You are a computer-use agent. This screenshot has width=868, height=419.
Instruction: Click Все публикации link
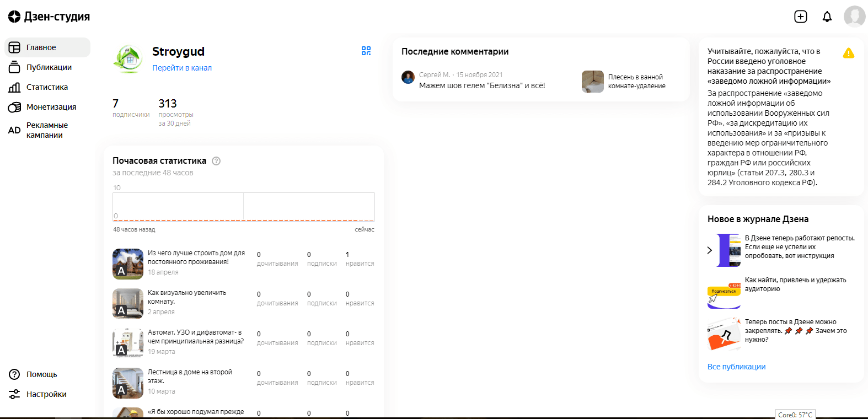[736, 367]
